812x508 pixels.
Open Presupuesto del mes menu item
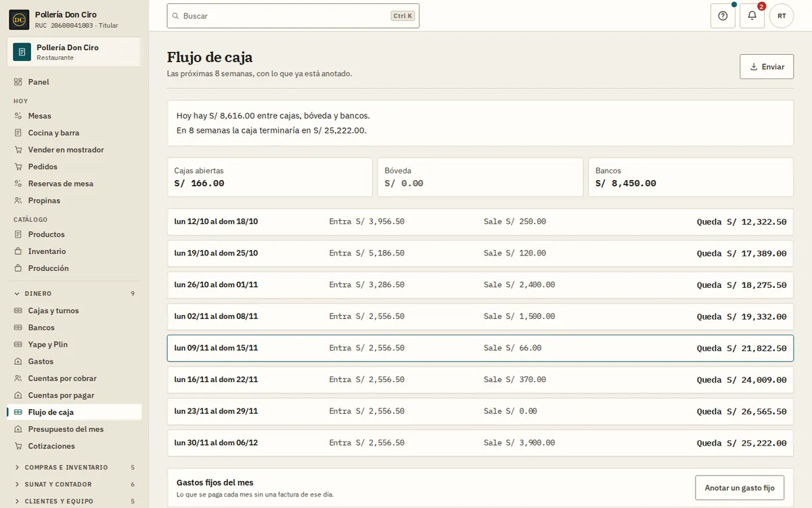(x=74, y=429)
